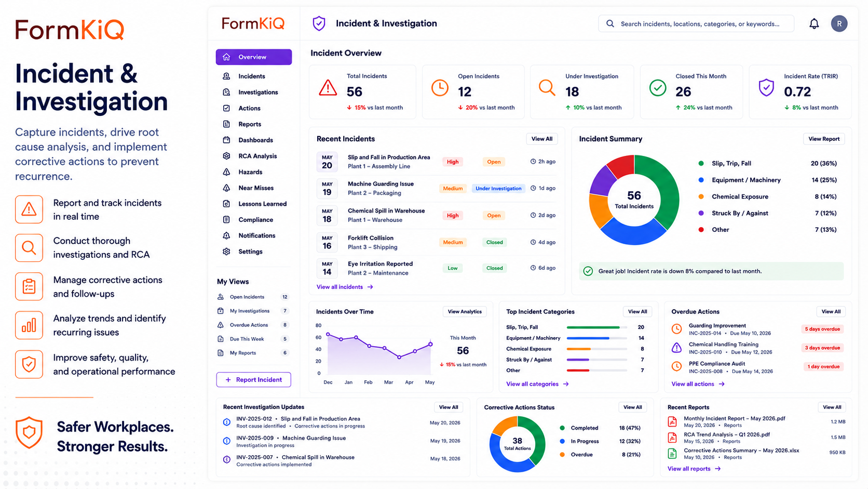Viewport: 868px width, 489px height.
Task: Follow the View all actions link
Action: pos(698,384)
